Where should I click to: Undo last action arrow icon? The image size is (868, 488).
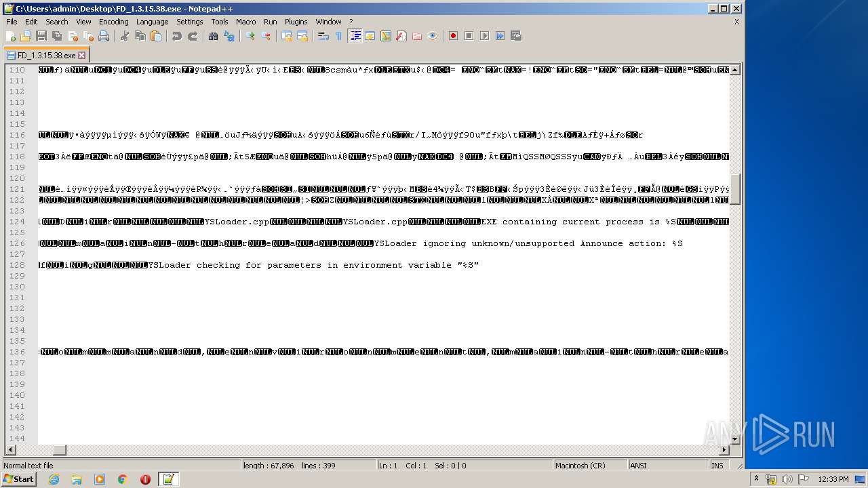(177, 36)
